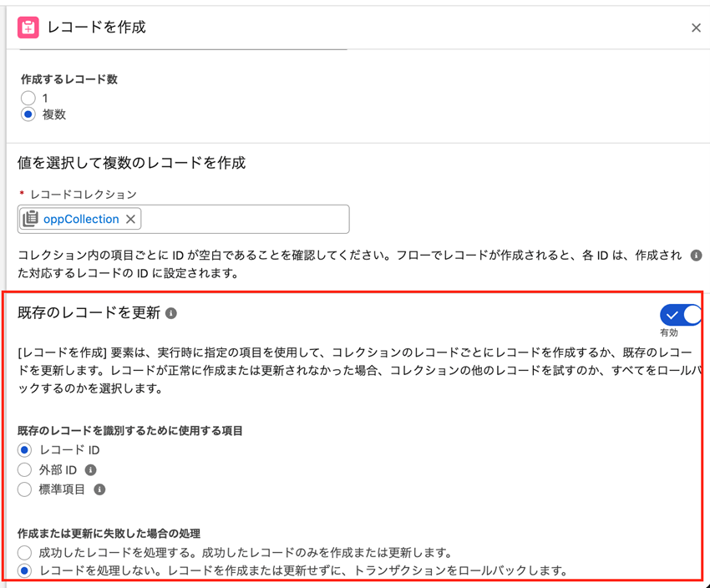Screen dimensions: 710x588
Task: Click the info icon beside the ID blank notice
Action: [x=696, y=256]
